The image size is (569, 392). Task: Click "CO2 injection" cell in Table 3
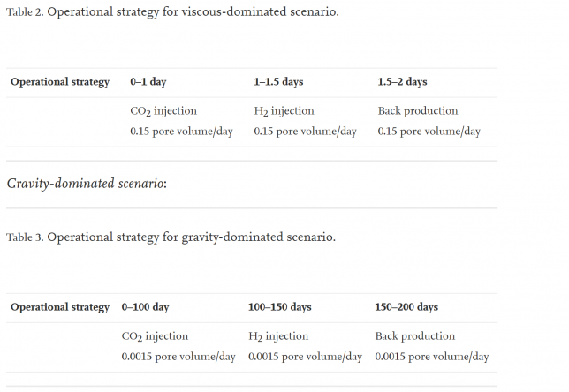[155, 336]
